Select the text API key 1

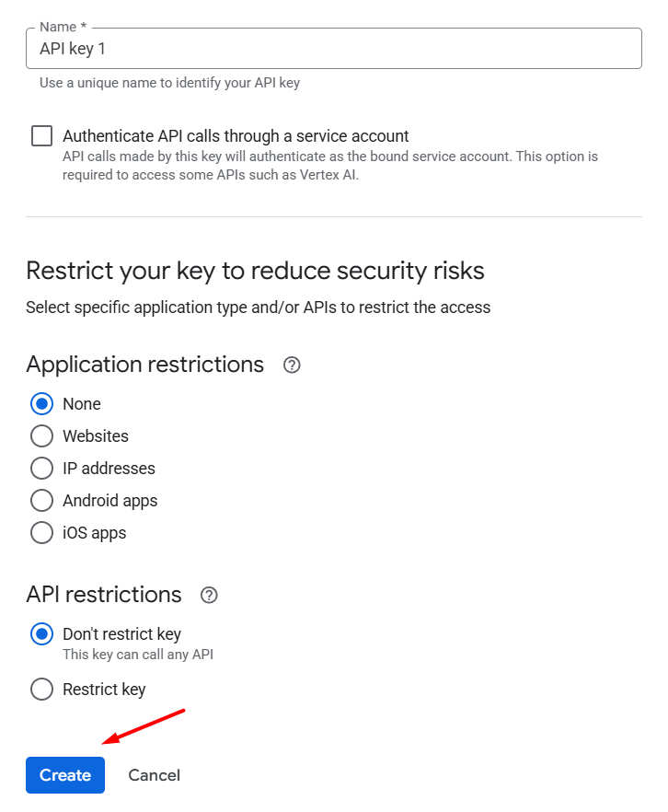coord(72,48)
